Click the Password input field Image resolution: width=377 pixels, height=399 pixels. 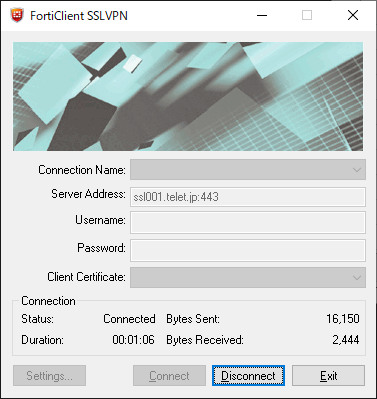(248, 250)
